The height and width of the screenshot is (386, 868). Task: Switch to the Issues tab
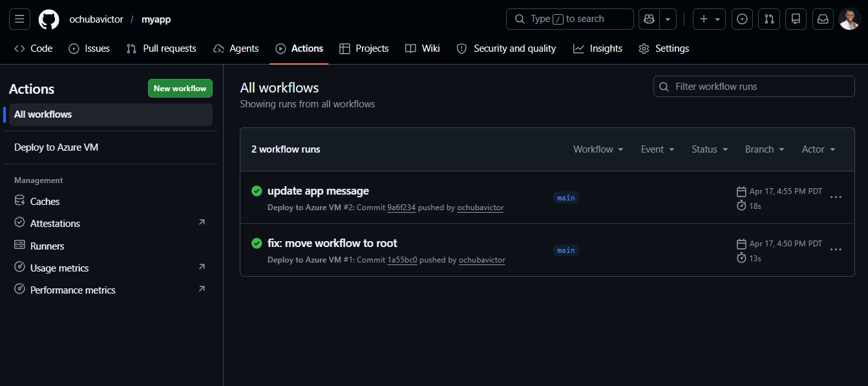(x=89, y=48)
